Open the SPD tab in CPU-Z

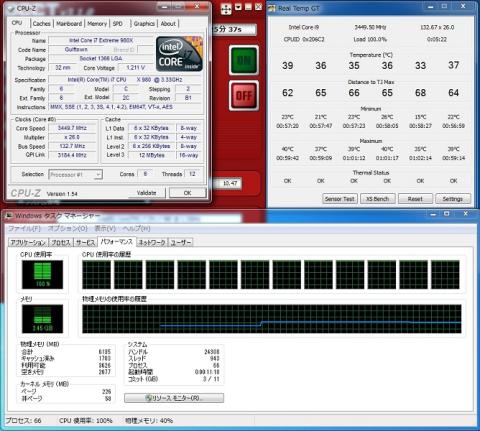(118, 24)
